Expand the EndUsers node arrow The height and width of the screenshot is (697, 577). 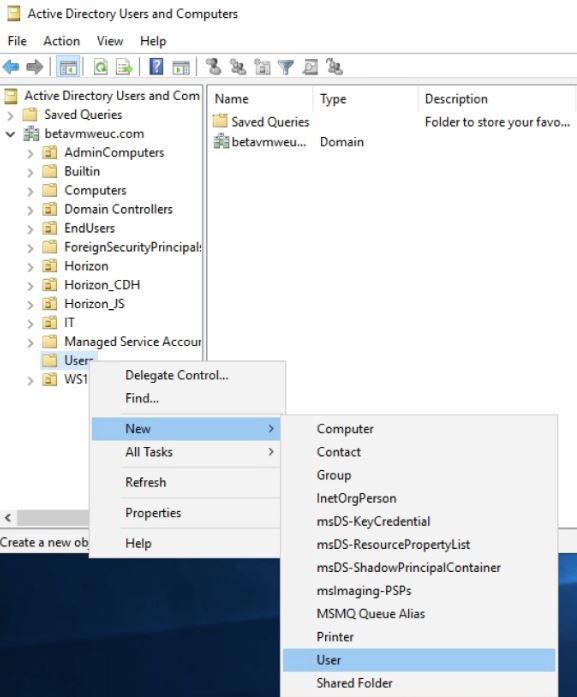pos(30,229)
